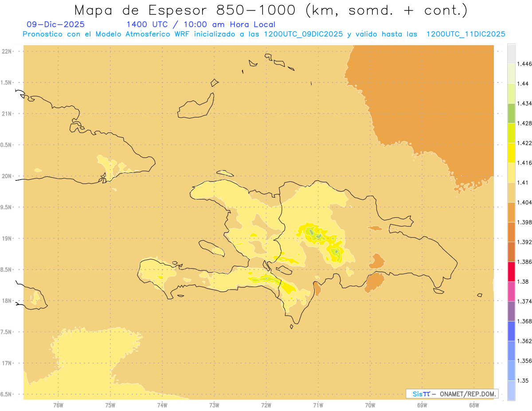
Task: Click the '69W' longitude label
Action: coord(422,405)
